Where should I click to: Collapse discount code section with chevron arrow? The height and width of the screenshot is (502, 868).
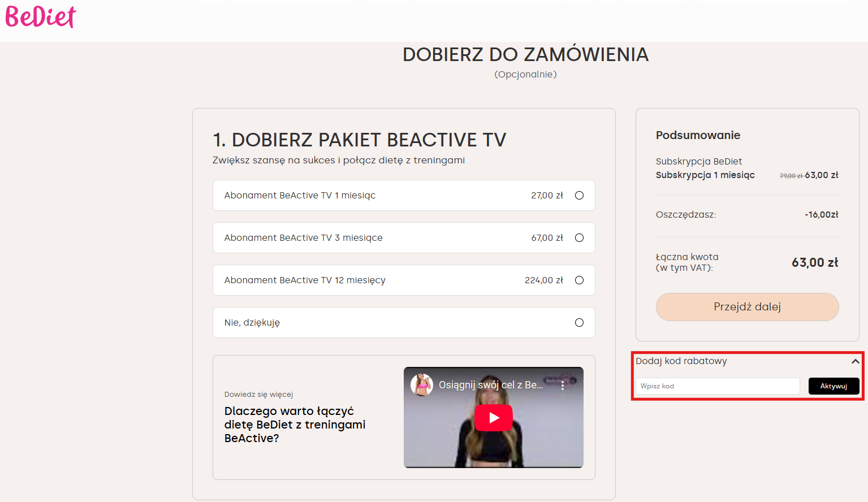coord(855,361)
